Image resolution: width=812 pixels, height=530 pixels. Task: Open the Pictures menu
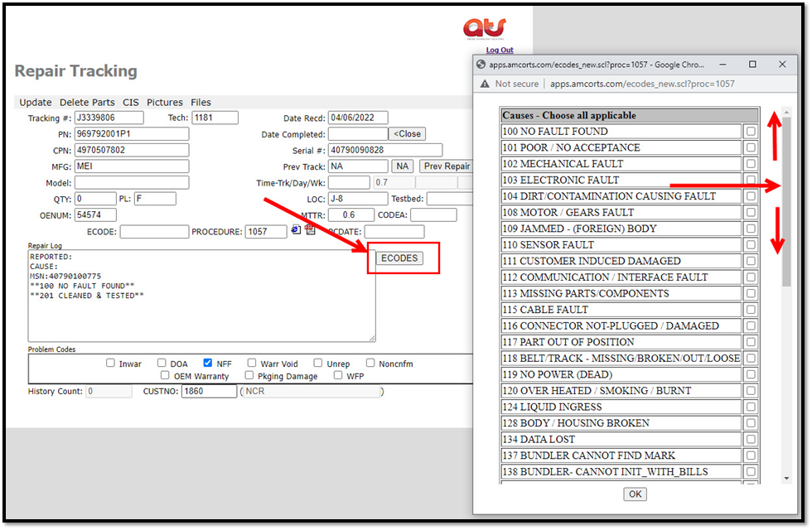point(164,103)
